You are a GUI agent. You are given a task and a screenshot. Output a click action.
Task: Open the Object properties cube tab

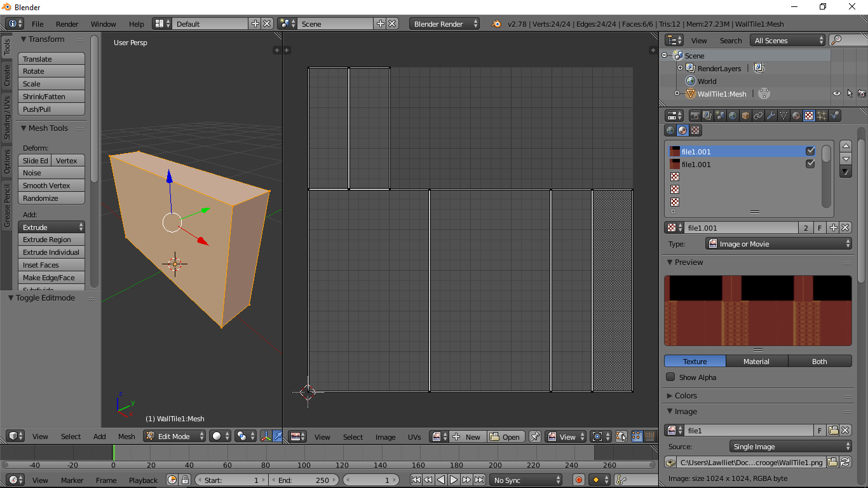point(745,116)
